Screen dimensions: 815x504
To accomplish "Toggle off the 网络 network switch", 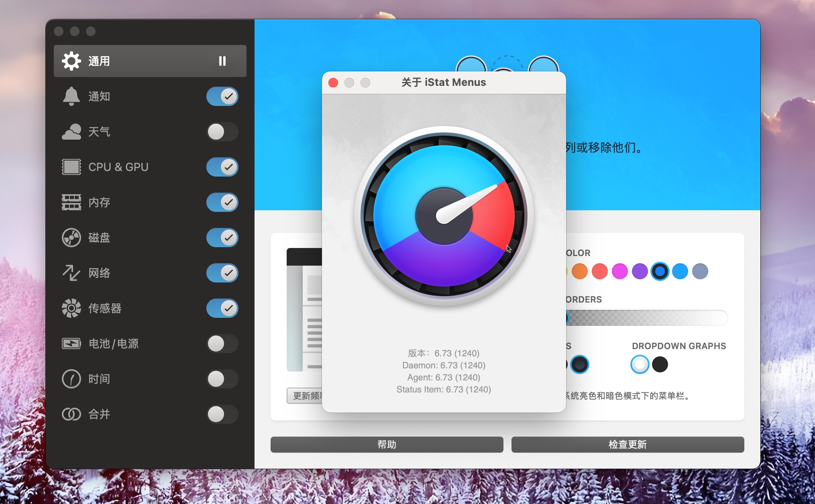I will click(222, 273).
